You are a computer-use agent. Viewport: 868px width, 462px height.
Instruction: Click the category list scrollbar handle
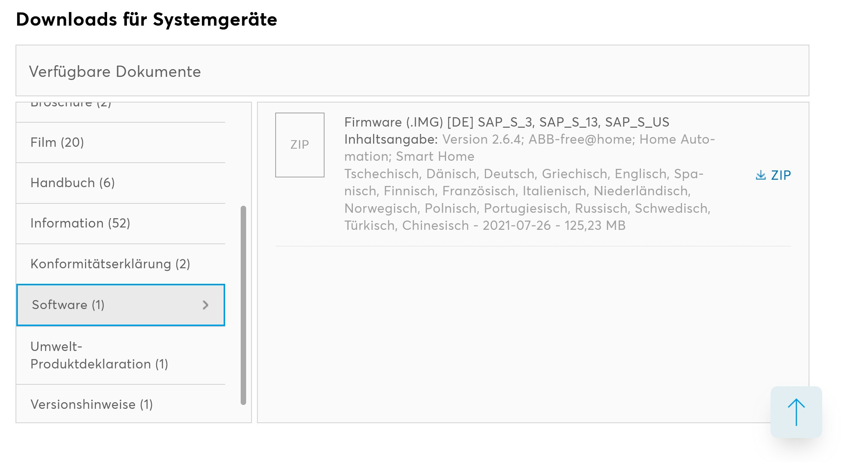point(243,305)
